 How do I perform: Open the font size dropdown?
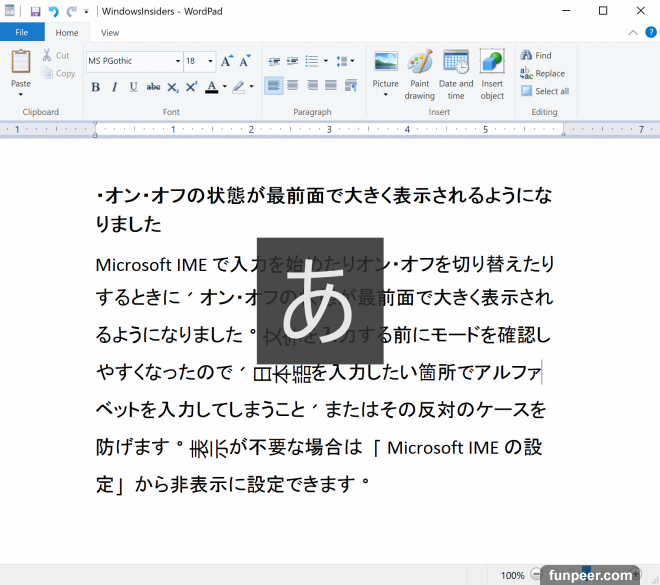pos(210,61)
